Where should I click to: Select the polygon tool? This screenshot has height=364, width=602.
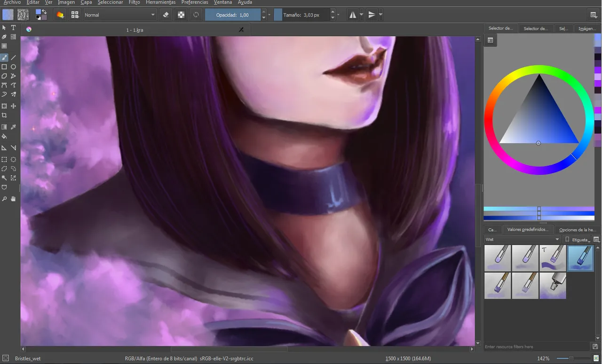tap(4, 76)
